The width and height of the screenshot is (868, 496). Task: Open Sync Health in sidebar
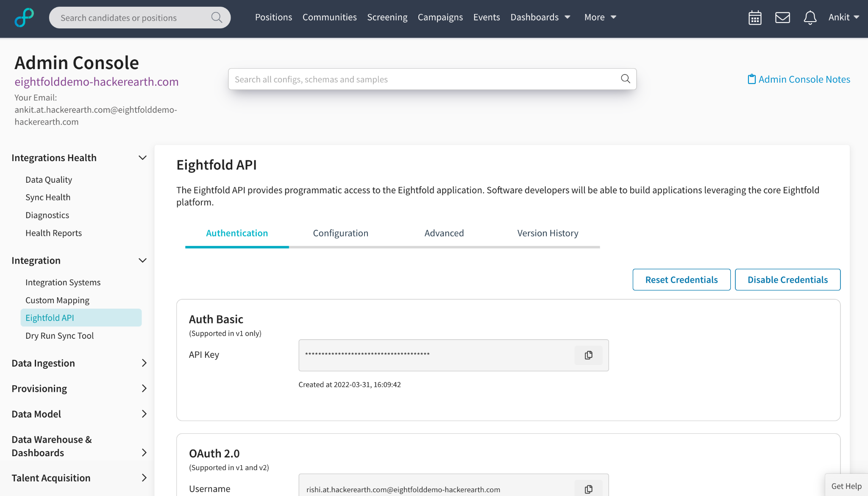48,197
